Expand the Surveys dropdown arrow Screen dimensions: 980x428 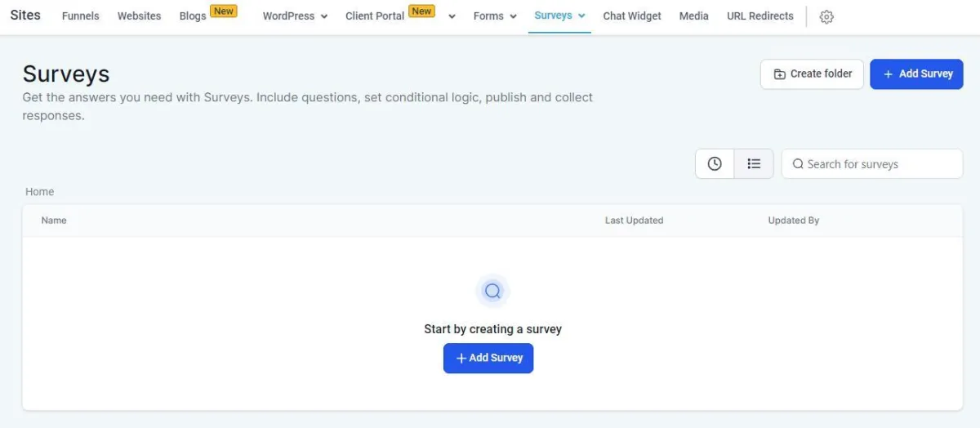pyautogui.click(x=581, y=16)
